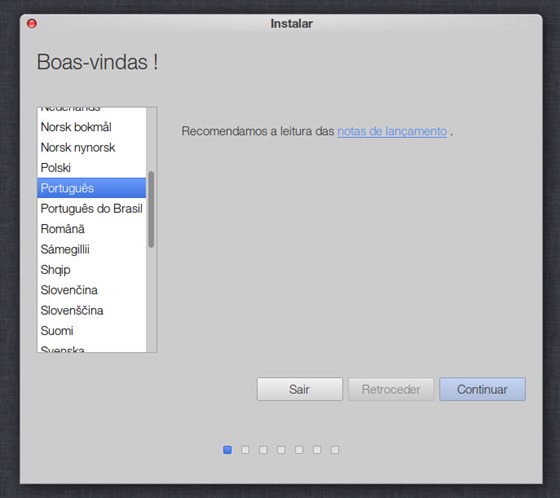Select the partially visible Svenska entry
The height and width of the screenshot is (498, 560).
tap(91, 347)
